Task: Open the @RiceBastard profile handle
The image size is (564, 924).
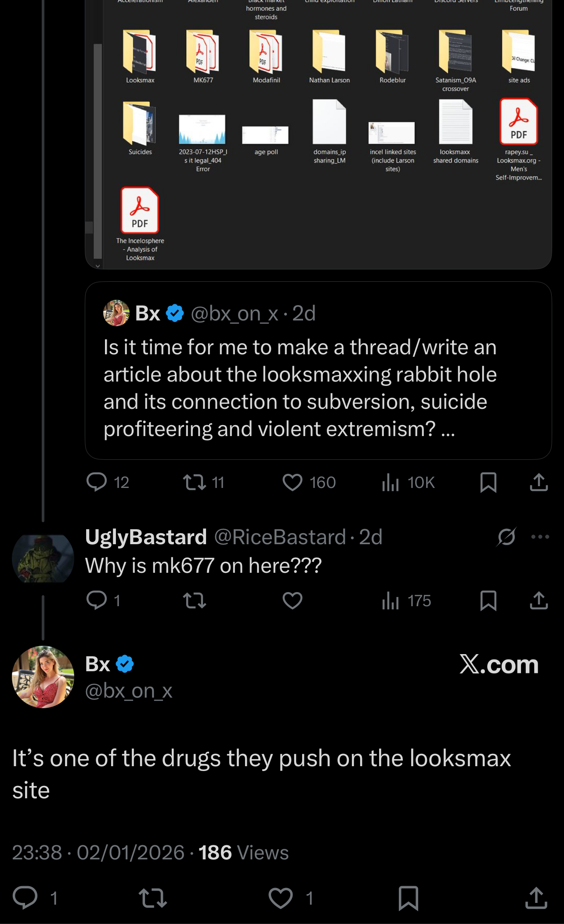Action: [x=280, y=537]
